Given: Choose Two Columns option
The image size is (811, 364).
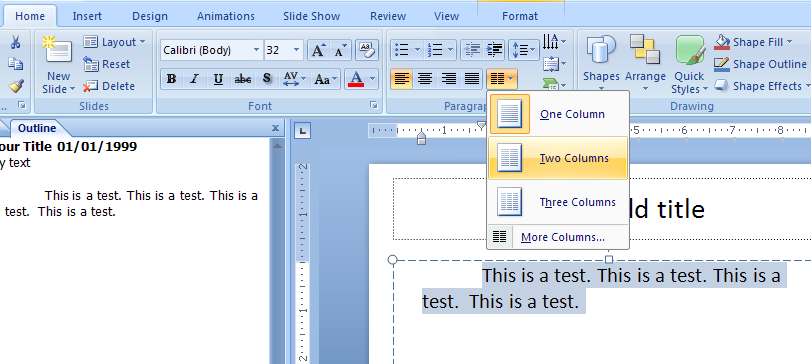Looking at the screenshot, I should pos(558,158).
